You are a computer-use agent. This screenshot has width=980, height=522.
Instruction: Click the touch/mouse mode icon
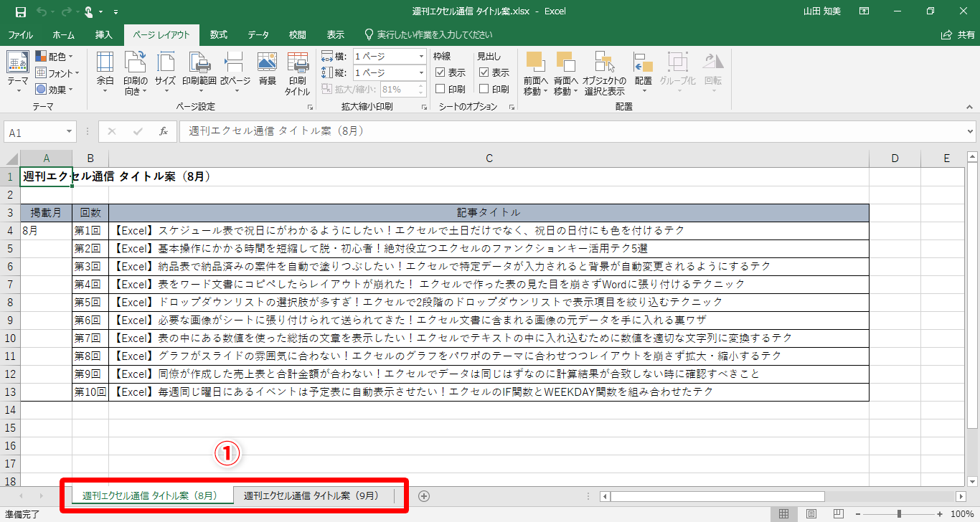90,11
